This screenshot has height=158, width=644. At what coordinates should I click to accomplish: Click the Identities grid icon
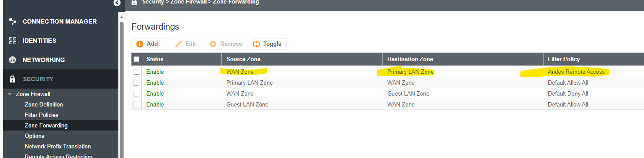point(13,41)
